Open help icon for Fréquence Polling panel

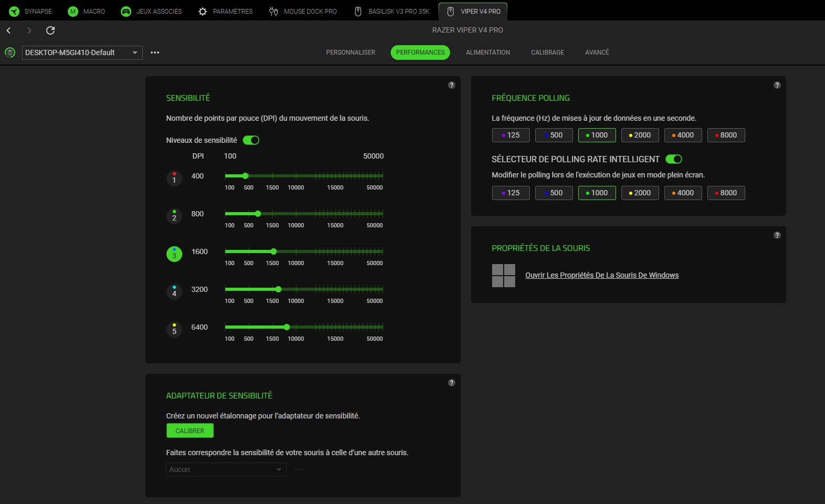[x=777, y=85]
